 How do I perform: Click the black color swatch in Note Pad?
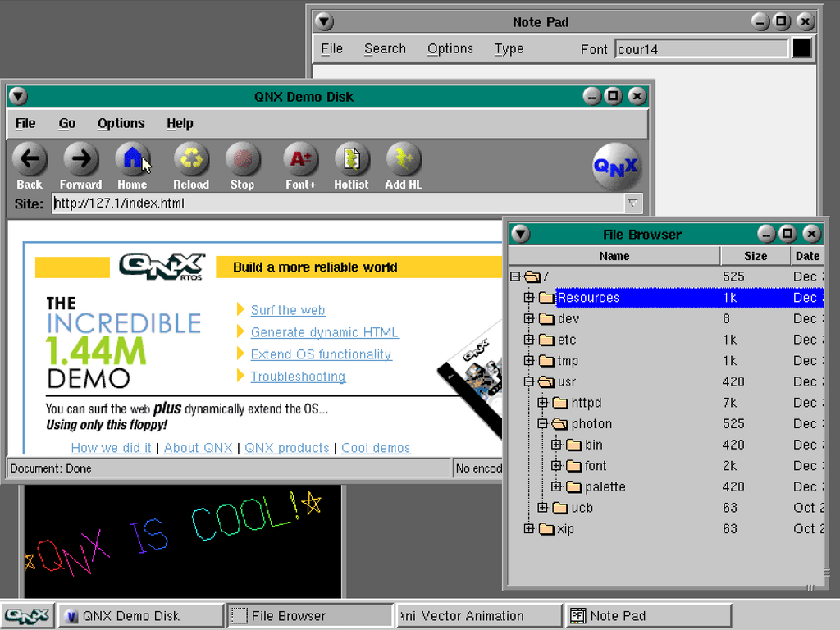coord(801,48)
